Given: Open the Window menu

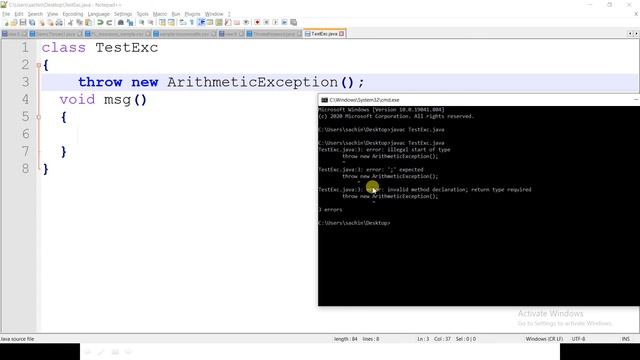Looking at the screenshot, I should coord(214,14).
